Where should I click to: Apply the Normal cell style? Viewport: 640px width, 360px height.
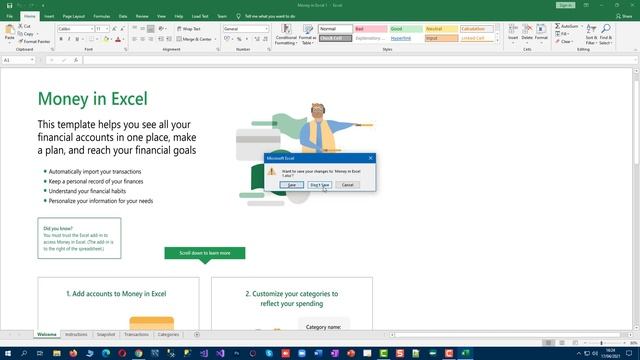335,29
